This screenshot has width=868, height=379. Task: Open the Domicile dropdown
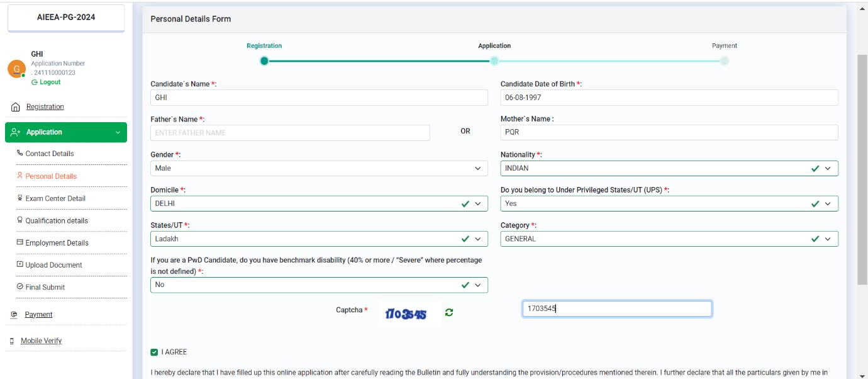(x=319, y=204)
